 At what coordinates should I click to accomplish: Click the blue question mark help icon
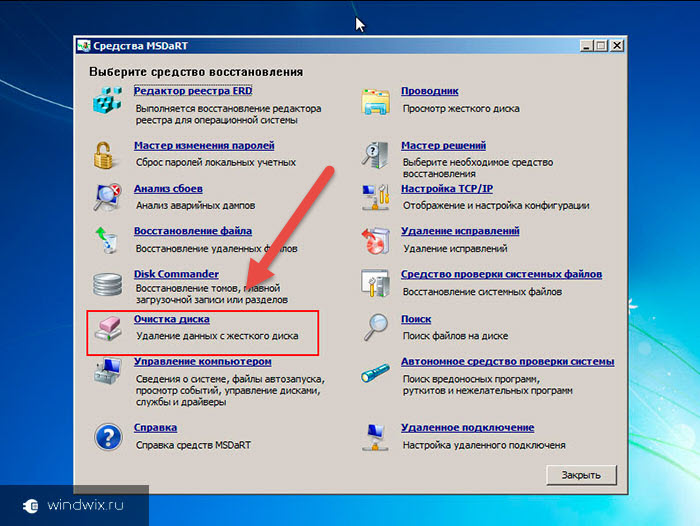tap(108, 437)
